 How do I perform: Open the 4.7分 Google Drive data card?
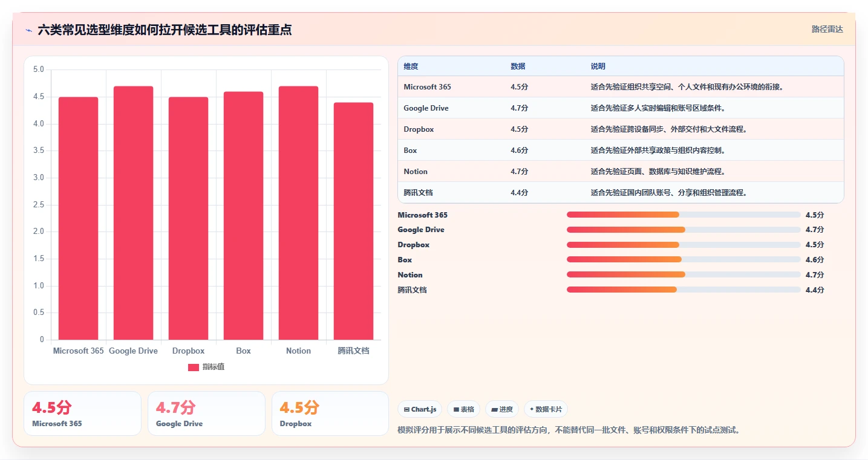(x=206, y=413)
